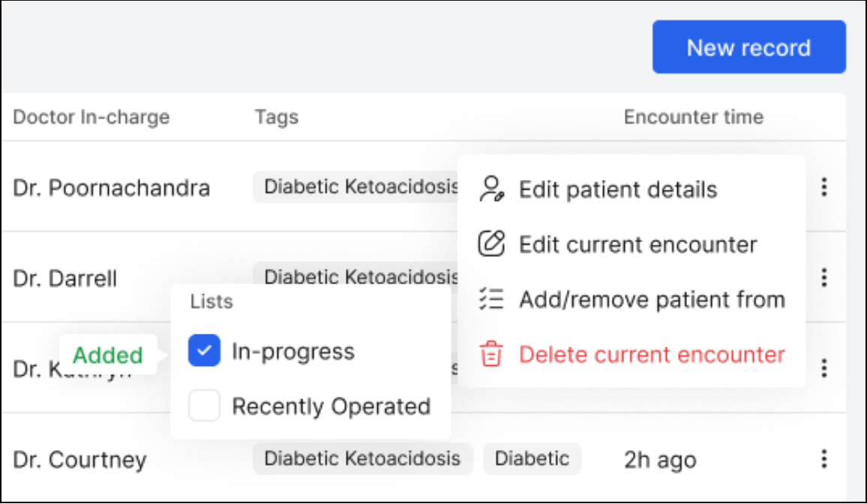
Task: Click the Diabetic tag in Dr. Courtney row
Action: [532, 458]
